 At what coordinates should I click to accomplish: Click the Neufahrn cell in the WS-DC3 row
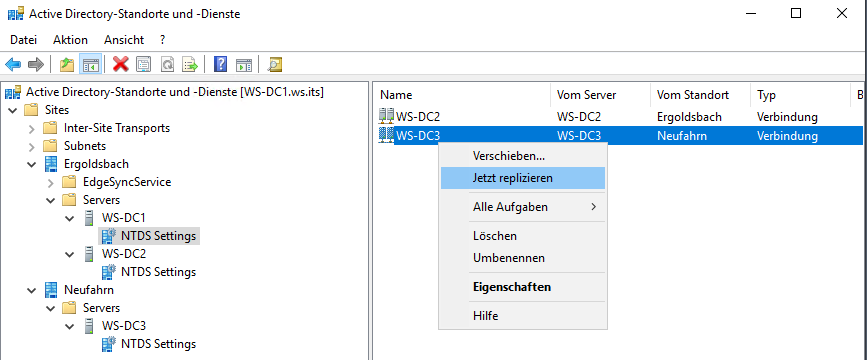pyautogui.click(x=682, y=135)
